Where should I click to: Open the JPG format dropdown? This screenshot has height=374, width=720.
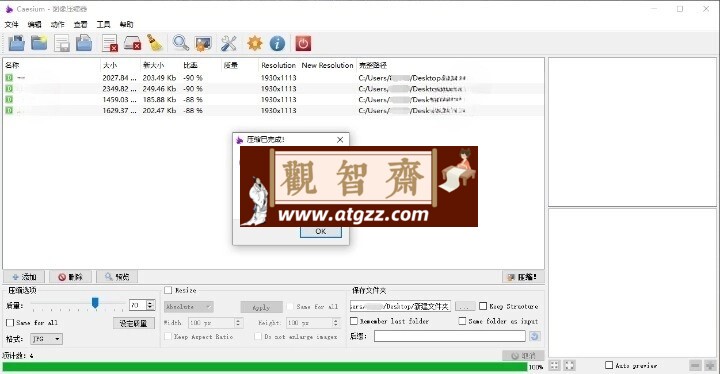pos(46,339)
